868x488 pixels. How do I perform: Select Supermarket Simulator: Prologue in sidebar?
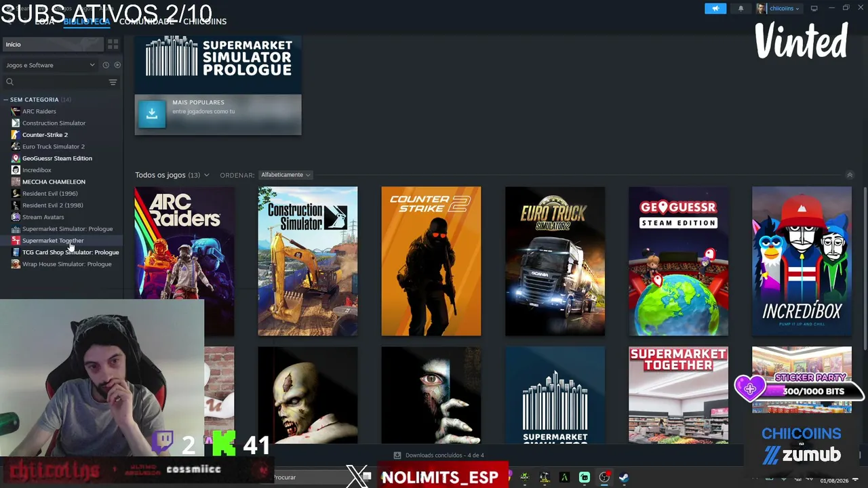point(68,228)
